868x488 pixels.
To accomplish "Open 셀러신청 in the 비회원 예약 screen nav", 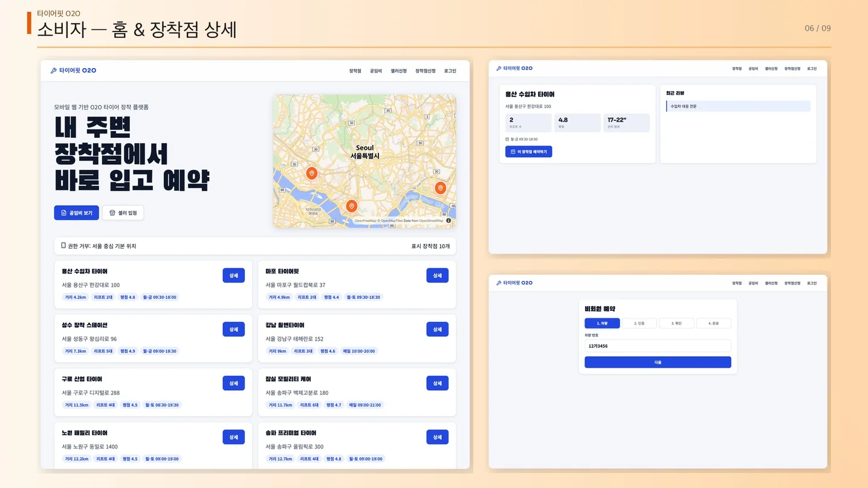I will 771,283.
